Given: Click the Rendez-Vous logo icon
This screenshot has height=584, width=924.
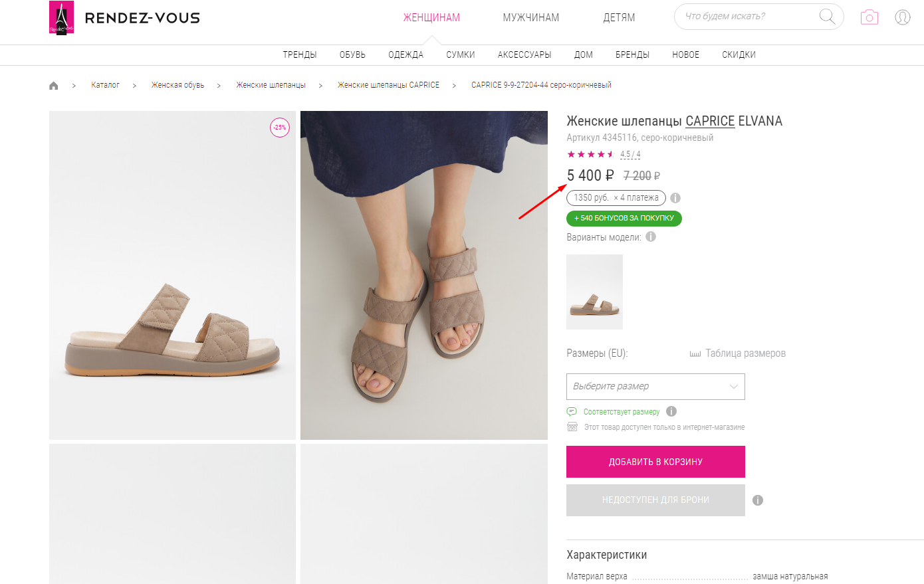Looking at the screenshot, I should click(x=61, y=18).
